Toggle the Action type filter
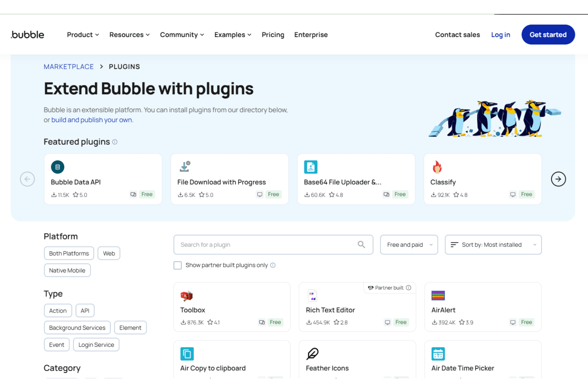 [58, 311]
